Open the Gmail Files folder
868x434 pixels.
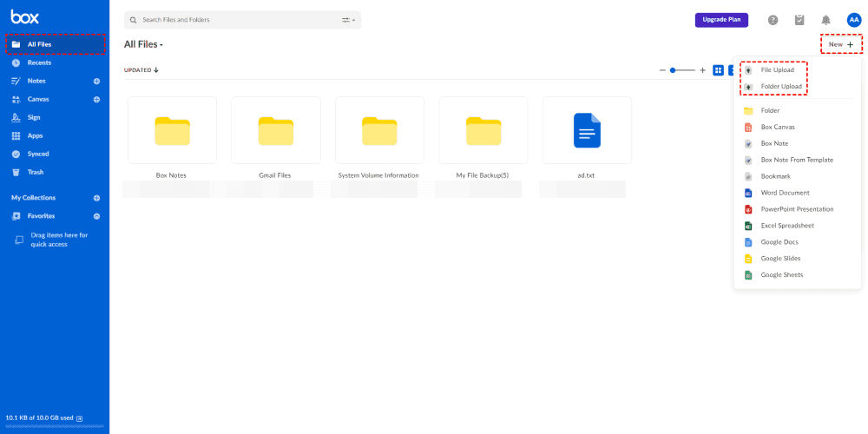click(276, 131)
